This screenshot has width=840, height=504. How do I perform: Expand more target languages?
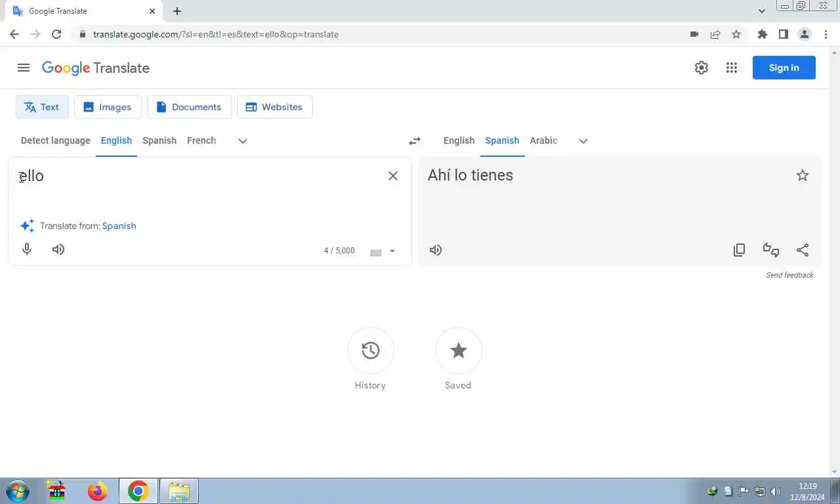click(583, 141)
